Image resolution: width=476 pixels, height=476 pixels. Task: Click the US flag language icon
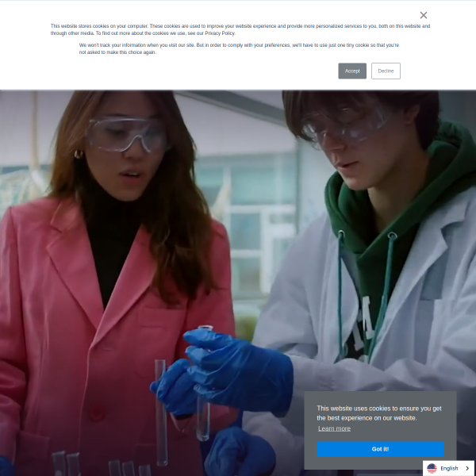click(432, 468)
